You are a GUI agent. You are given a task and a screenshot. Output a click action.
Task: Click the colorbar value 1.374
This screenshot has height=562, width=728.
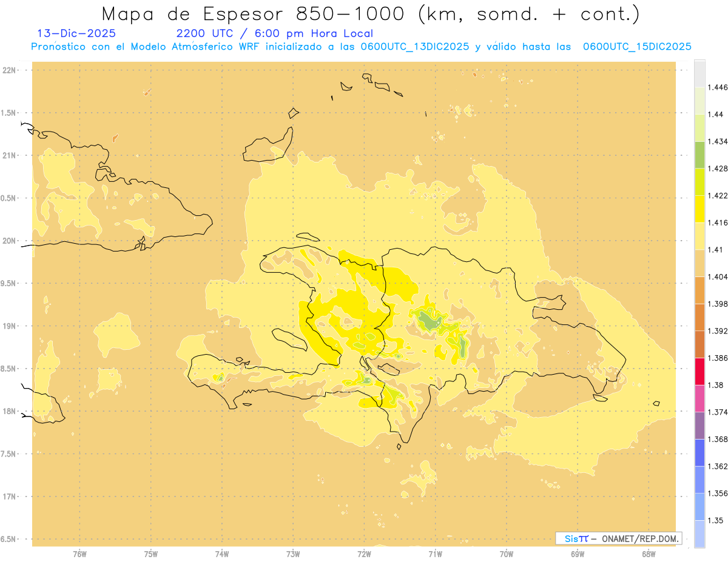tap(717, 412)
